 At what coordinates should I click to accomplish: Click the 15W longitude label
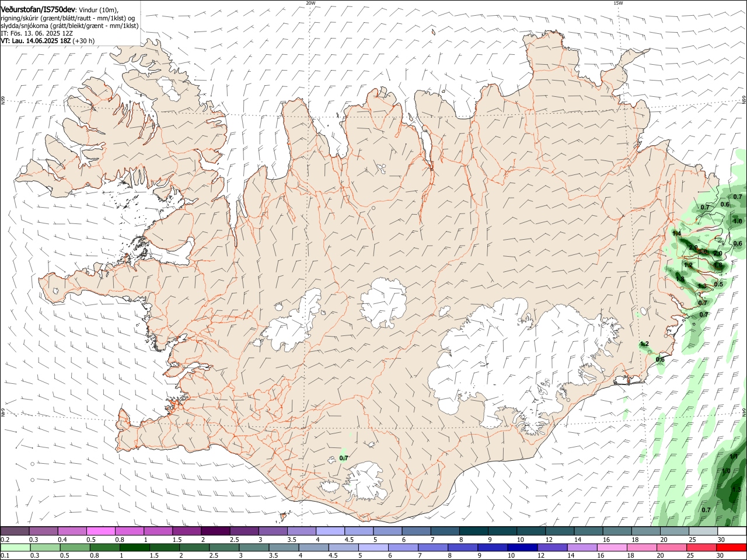pyautogui.click(x=618, y=3)
